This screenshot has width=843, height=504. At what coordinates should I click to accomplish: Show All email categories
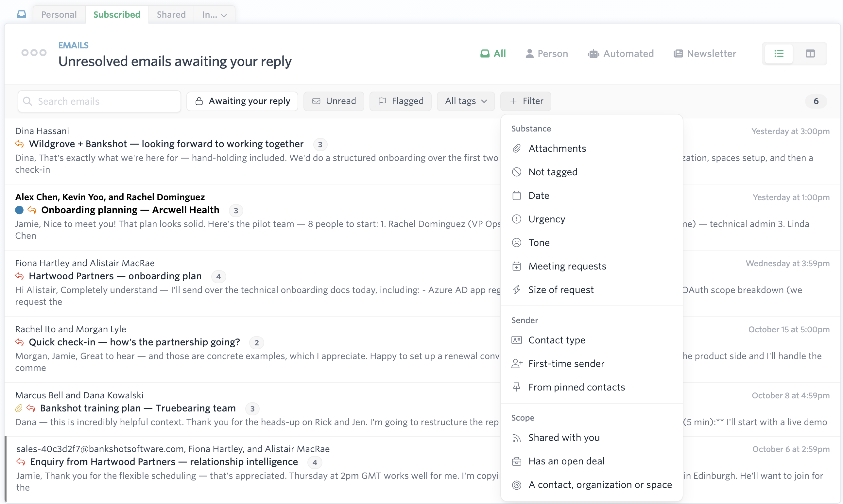click(x=493, y=54)
